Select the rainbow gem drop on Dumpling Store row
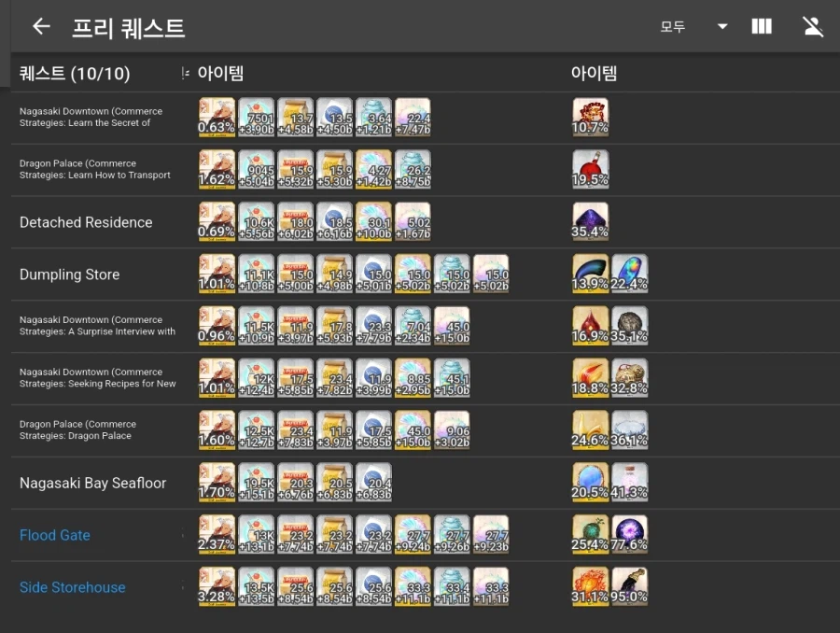Screen dimensions: 840x633 pos(630,273)
